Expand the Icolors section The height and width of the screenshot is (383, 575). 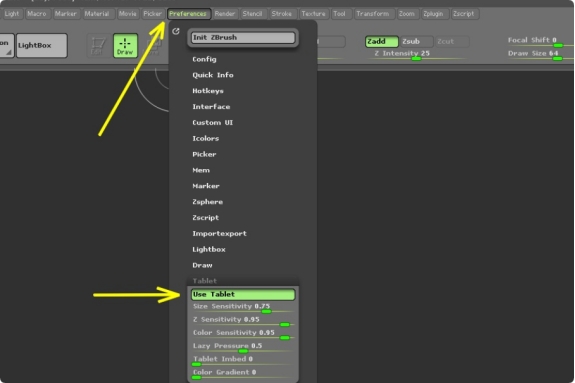[x=206, y=138]
